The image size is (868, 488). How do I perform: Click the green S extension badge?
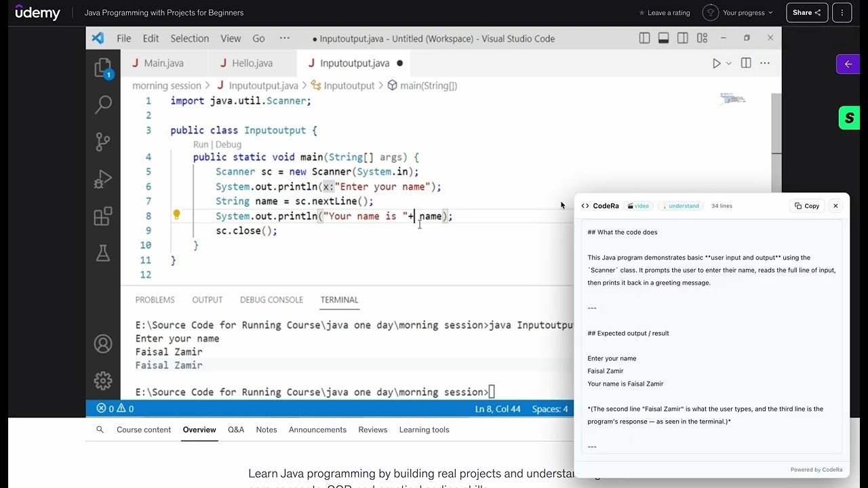(x=849, y=118)
